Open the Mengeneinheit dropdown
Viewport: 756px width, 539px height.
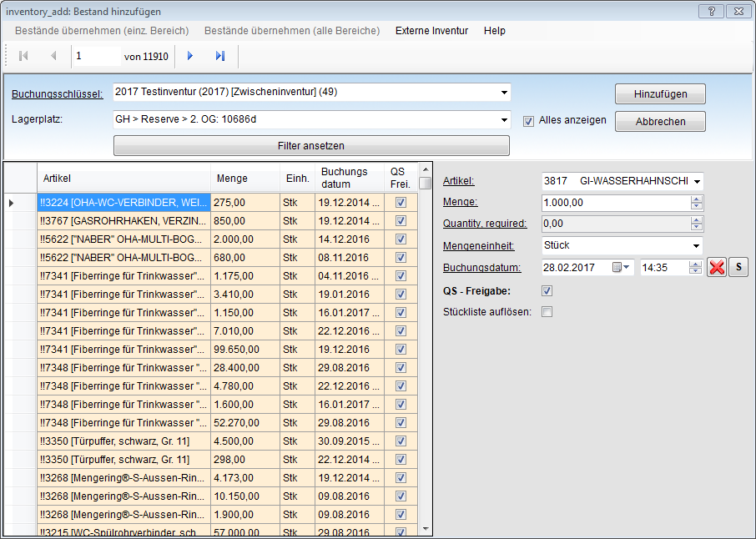(696, 246)
